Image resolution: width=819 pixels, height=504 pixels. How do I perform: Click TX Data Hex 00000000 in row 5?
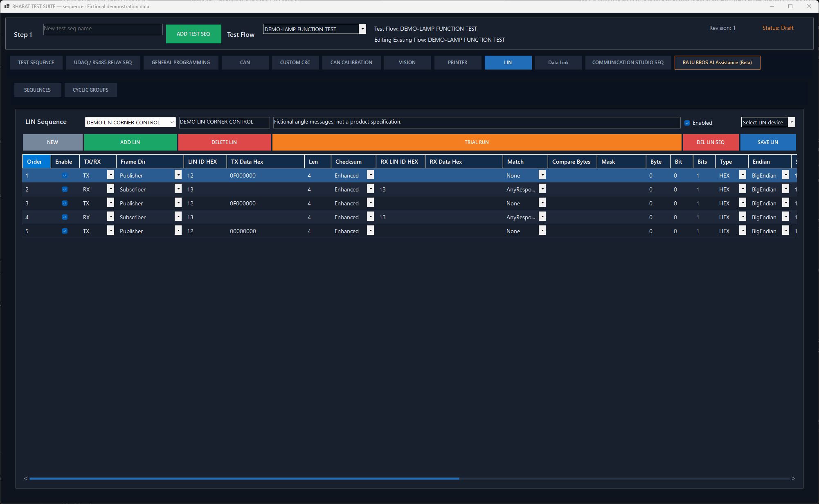coord(243,231)
